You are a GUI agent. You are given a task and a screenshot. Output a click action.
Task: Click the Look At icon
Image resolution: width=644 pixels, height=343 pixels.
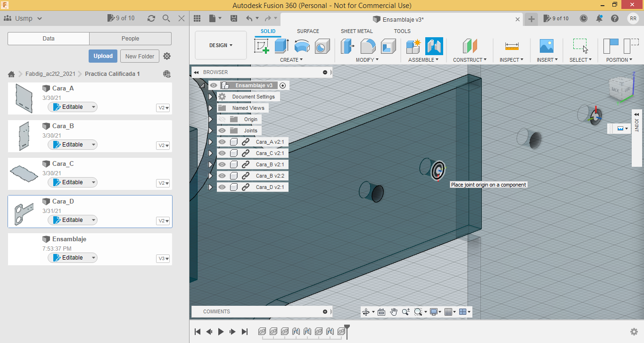(381, 312)
